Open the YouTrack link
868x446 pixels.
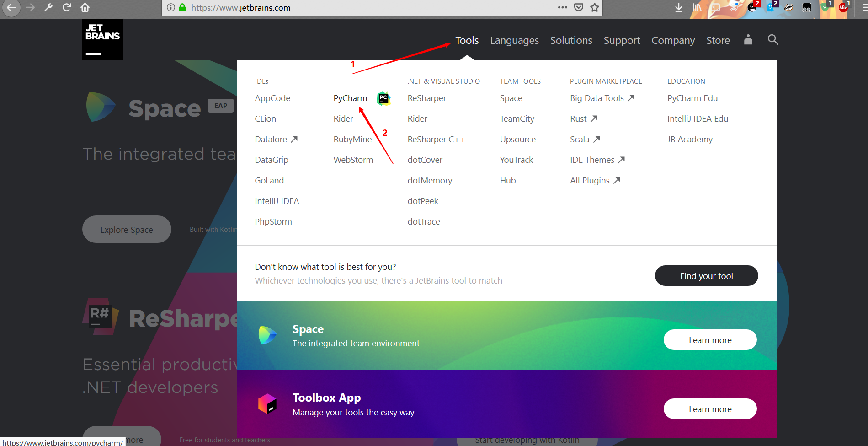pyautogui.click(x=517, y=160)
